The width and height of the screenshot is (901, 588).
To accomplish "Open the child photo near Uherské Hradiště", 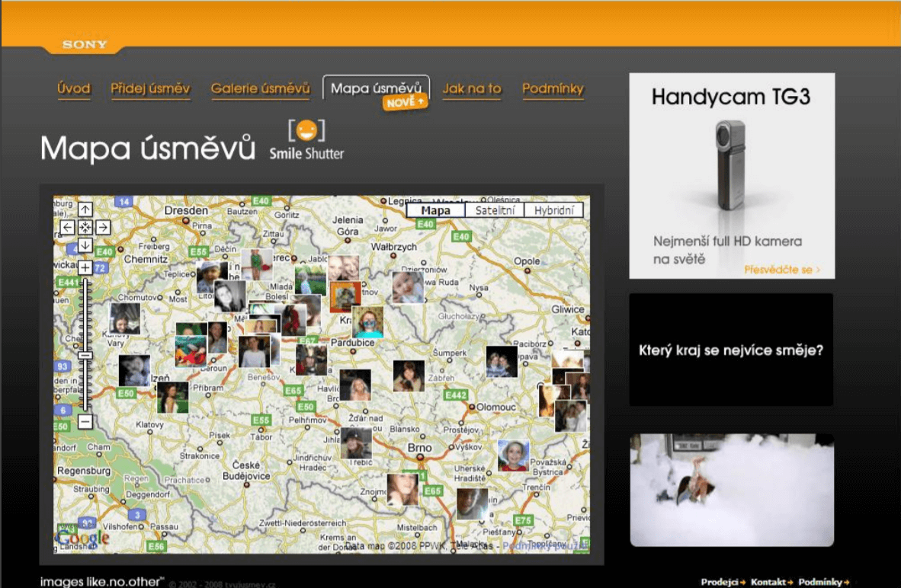I will click(513, 455).
